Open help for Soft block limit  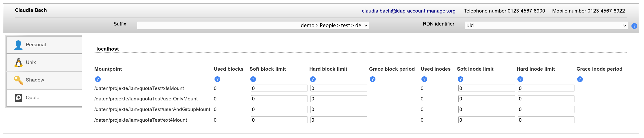pos(253,79)
